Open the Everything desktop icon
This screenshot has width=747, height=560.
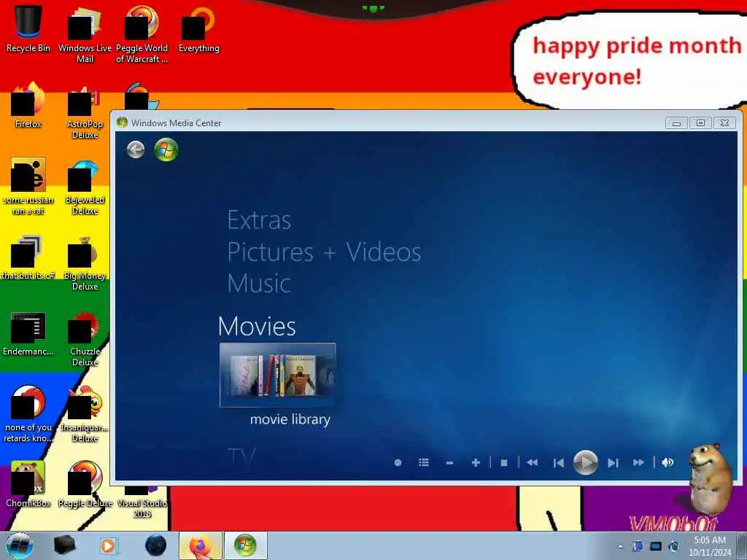click(x=198, y=28)
